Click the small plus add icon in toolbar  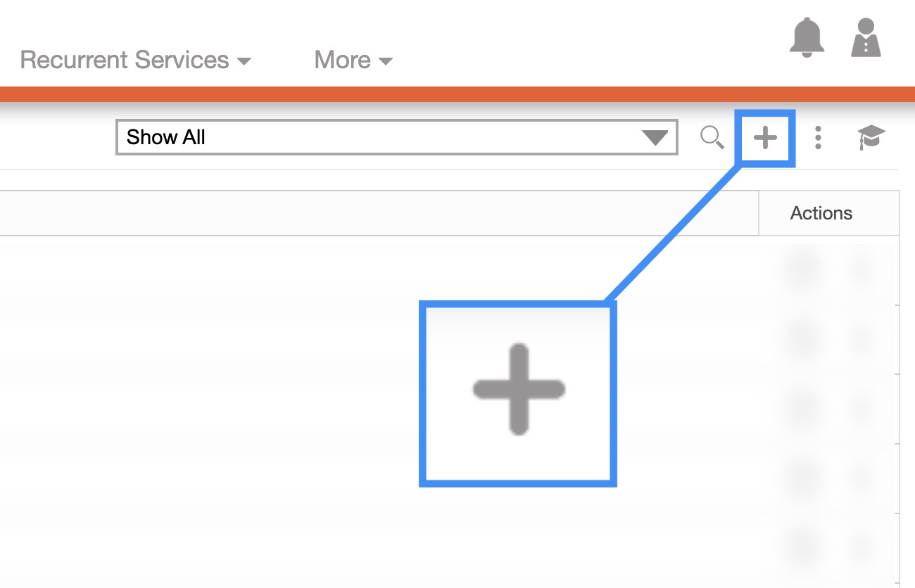(765, 138)
